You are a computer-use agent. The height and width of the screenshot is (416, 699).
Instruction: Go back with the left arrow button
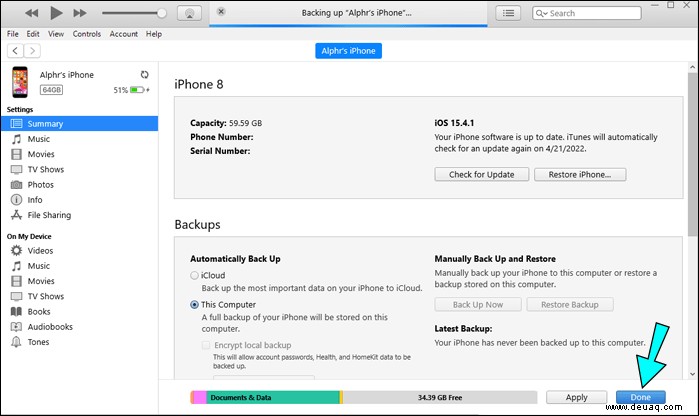pyautogui.click(x=15, y=51)
